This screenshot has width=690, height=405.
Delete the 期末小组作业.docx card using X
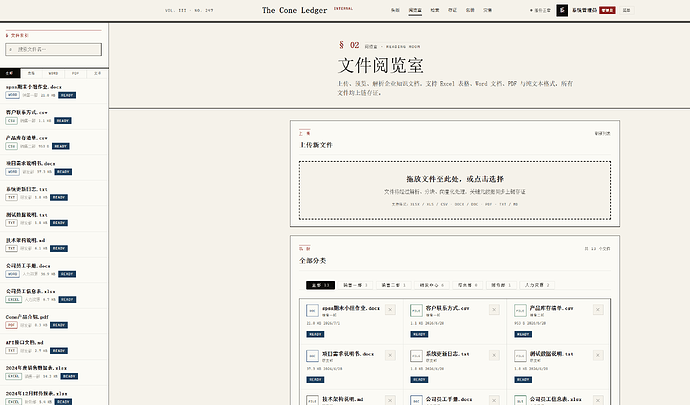(390, 310)
